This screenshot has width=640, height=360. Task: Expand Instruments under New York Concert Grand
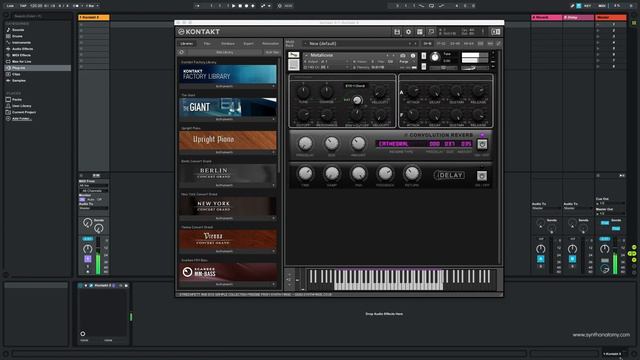coord(228,218)
